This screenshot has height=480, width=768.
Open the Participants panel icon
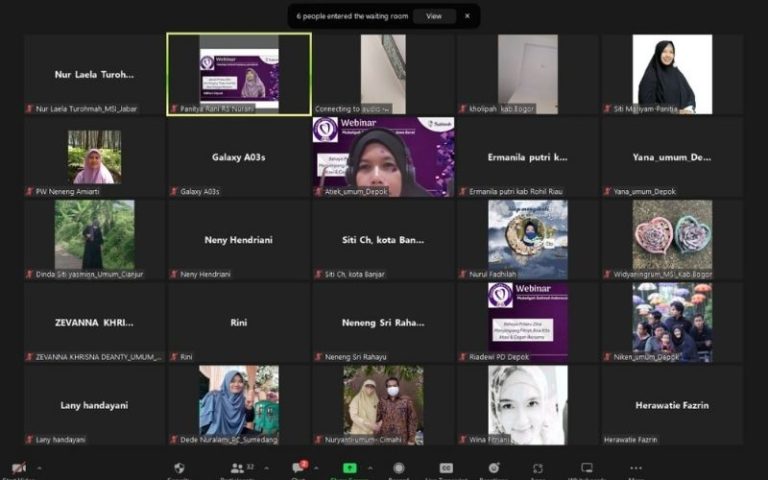[238, 468]
